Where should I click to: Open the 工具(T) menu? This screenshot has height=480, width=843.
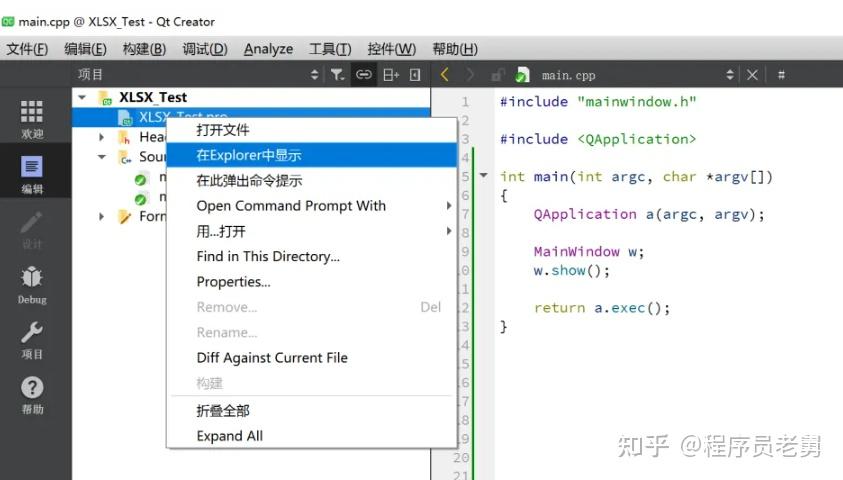pyautogui.click(x=330, y=49)
